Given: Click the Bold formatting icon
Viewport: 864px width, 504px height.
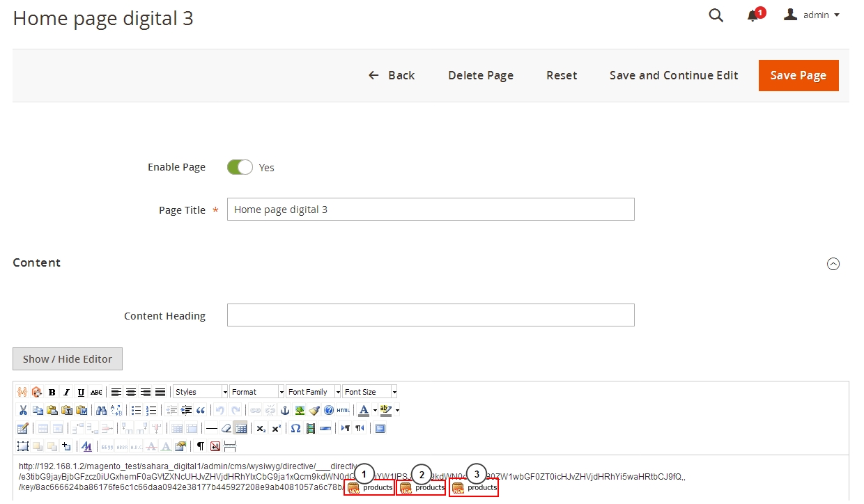Looking at the screenshot, I should tap(52, 392).
